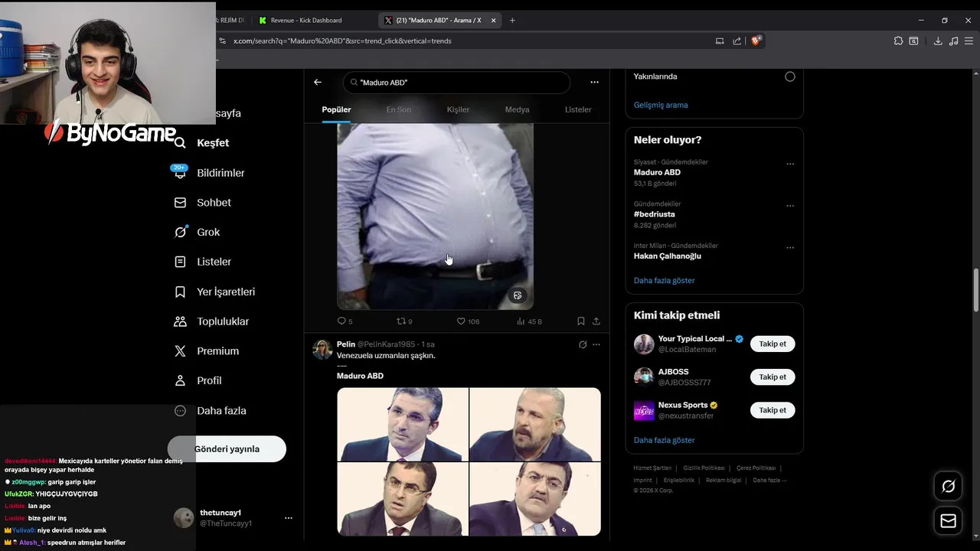Viewport: 980px width, 551px height.
Task: Open top-right bearded man image
Action: 535,424
